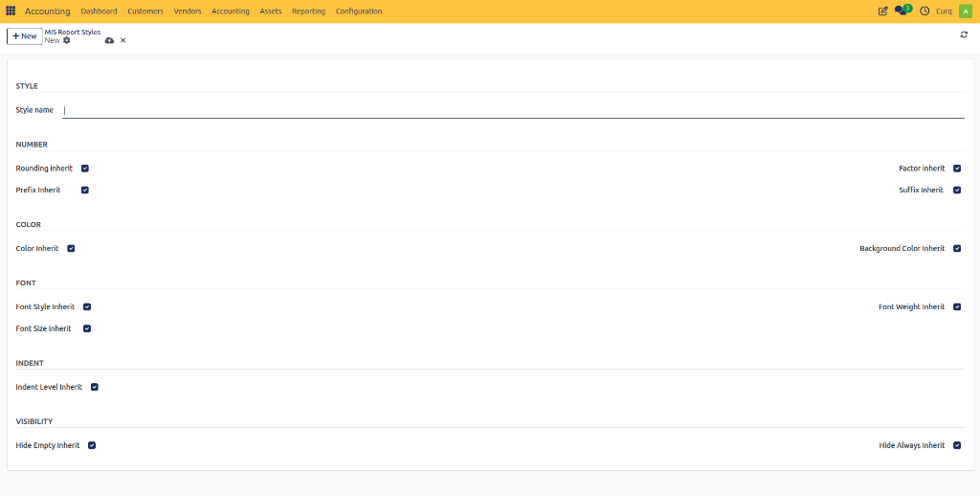The height and width of the screenshot is (496, 980).
Task: Save record with the cloud upload icon
Action: 109,40
